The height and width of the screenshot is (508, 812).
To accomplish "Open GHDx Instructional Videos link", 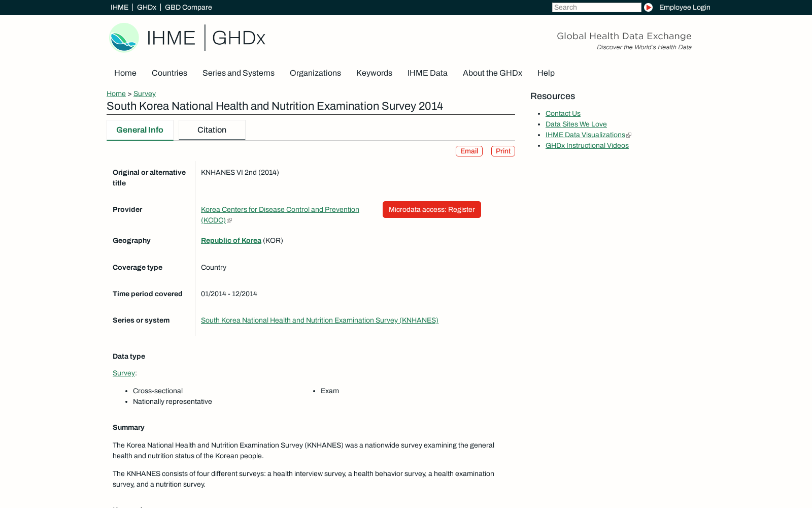I will pos(587,146).
